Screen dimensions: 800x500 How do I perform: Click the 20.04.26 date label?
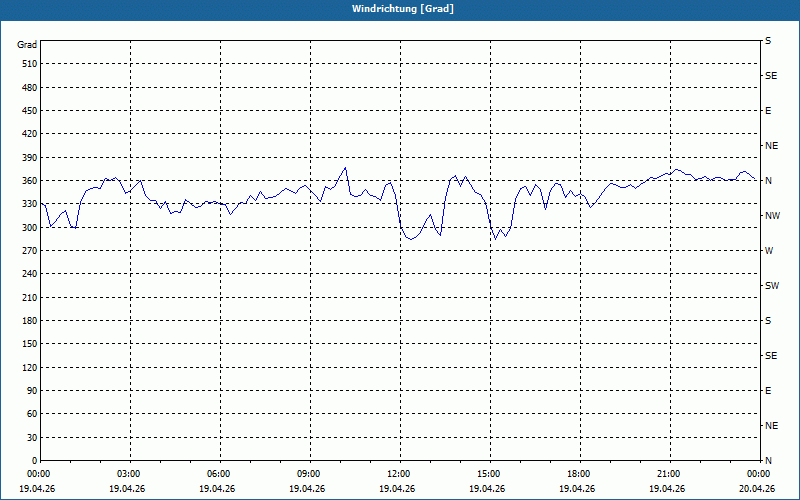click(x=757, y=488)
